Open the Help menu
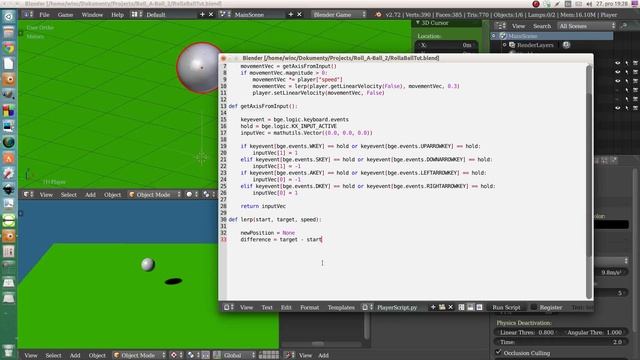Viewport: 640px width, 360px height. coord(117,15)
